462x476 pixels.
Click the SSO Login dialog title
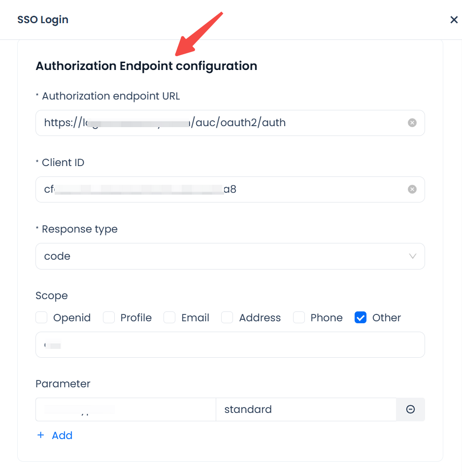(x=43, y=20)
